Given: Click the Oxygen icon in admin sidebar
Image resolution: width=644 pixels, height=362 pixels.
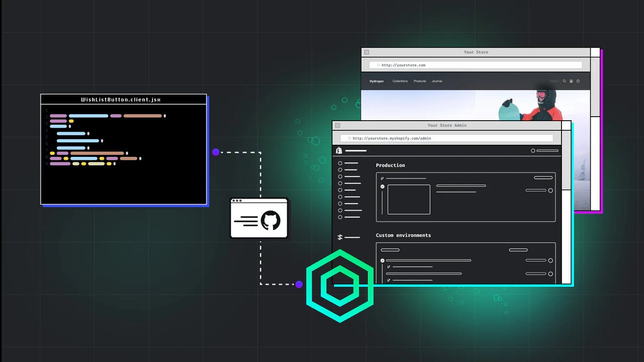Looking at the screenshot, I should pyautogui.click(x=340, y=237).
